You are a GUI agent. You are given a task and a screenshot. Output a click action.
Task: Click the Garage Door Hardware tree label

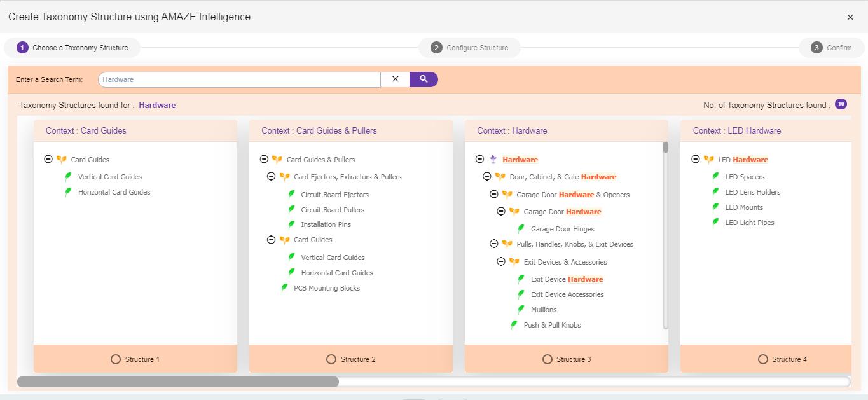(562, 212)
